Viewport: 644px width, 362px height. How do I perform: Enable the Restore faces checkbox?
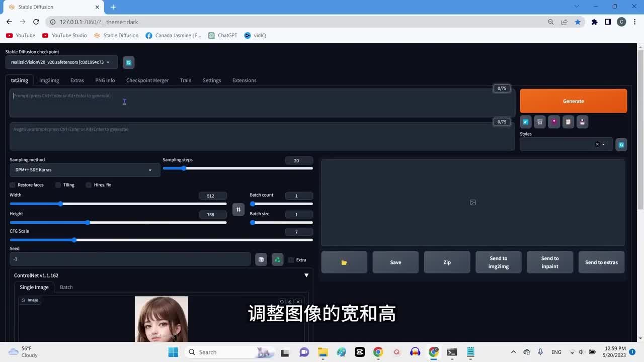pyautogui.click(x=13, y=185)
